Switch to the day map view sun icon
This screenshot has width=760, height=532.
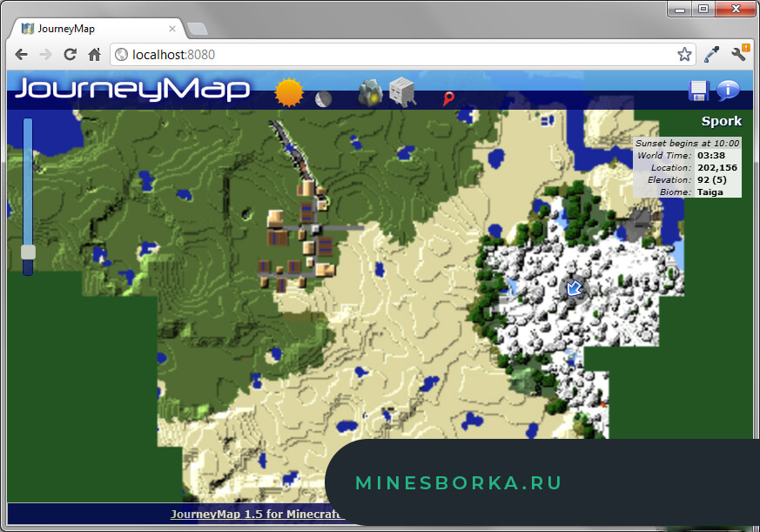click(x=289, y=92)
